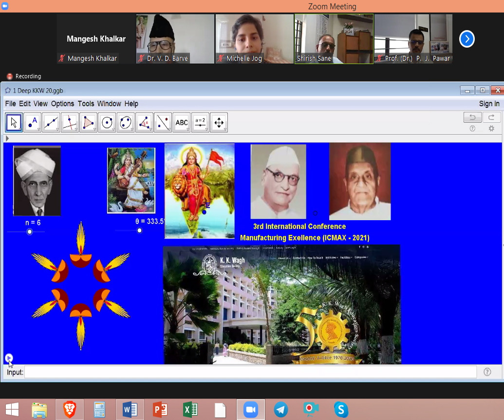This screenshot has height=420, width=504.
Task: Open Polygon tool dropdown arrow
Action: [94, 129]
